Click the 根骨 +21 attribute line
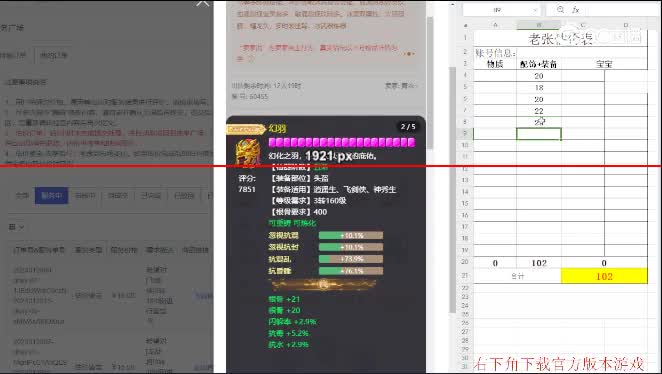662x374 pixels. click(x=284, y=299)
